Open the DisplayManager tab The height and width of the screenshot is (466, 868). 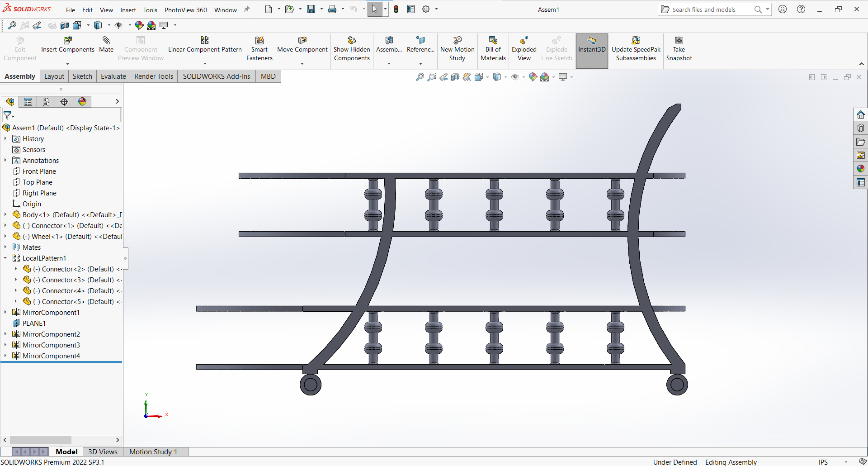[x=82, y=102]
